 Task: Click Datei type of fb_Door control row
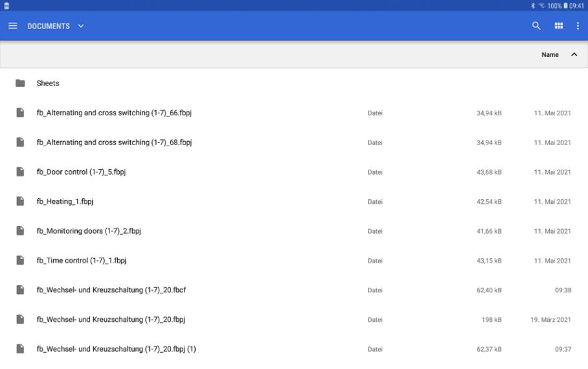pos(375,172)
